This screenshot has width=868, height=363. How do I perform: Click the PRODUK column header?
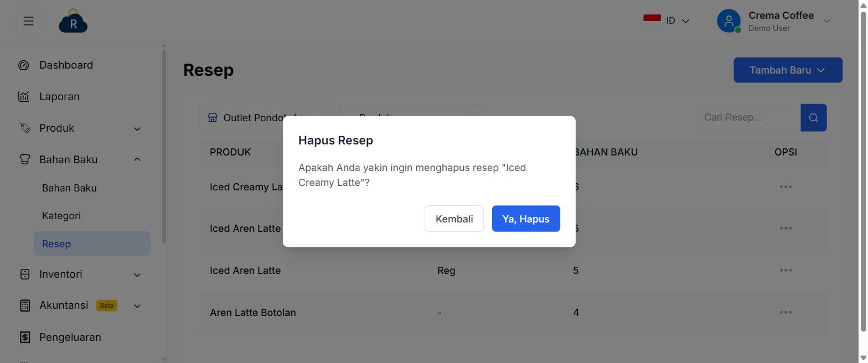click(230, 152)
